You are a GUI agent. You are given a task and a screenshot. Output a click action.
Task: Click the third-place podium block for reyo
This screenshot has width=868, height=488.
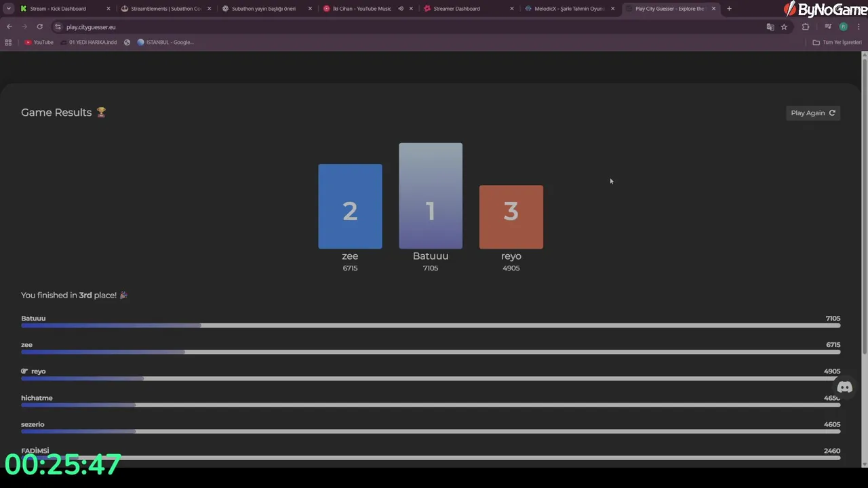511,217
